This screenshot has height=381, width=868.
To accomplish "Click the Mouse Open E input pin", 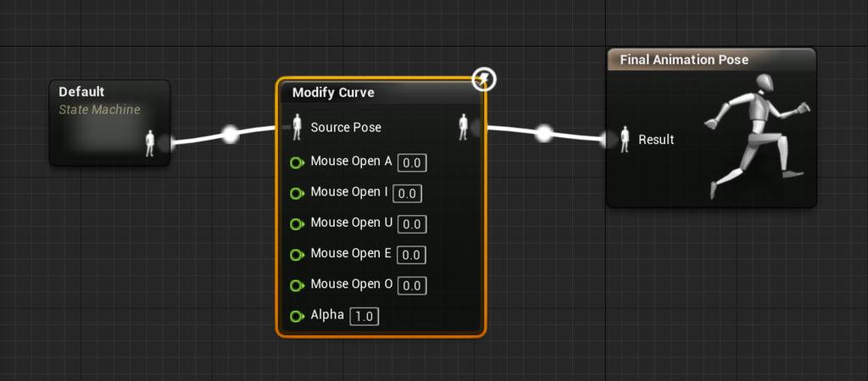I will click(298, 255).
